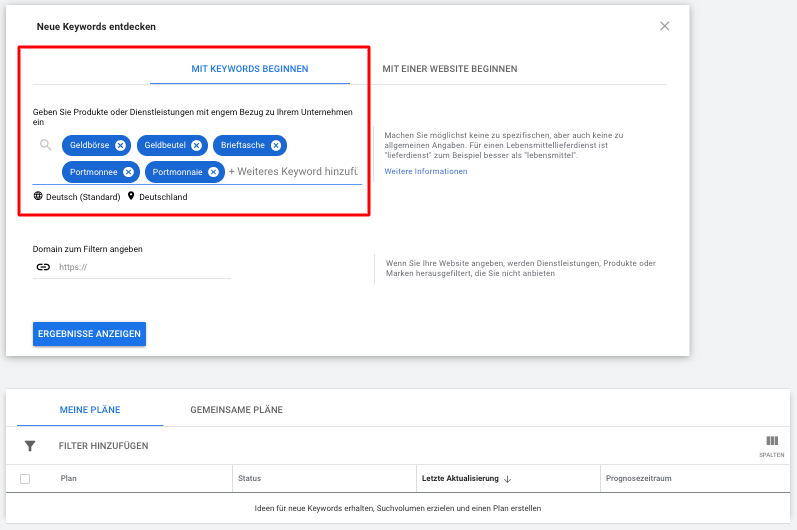Open the Meine Pläne tab
Image resolution: width=797 pixels, height=530 pixels.
[x=90, y=410]
